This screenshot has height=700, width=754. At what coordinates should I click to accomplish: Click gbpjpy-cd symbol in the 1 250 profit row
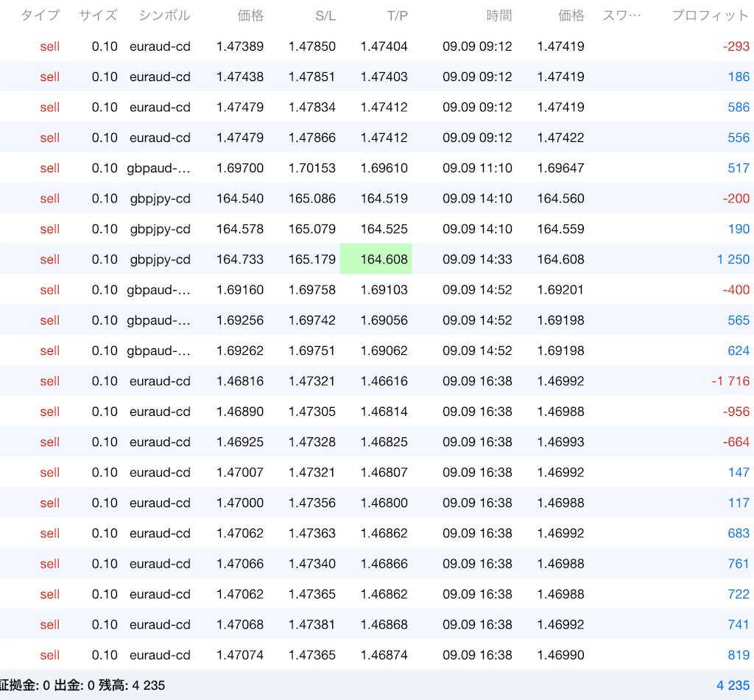click(x=160, y=260)
